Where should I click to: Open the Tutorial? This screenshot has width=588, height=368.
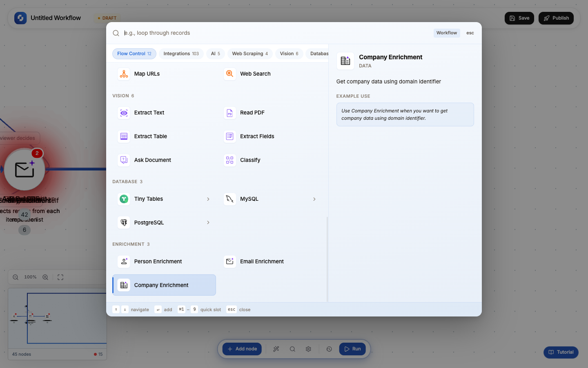561,352
